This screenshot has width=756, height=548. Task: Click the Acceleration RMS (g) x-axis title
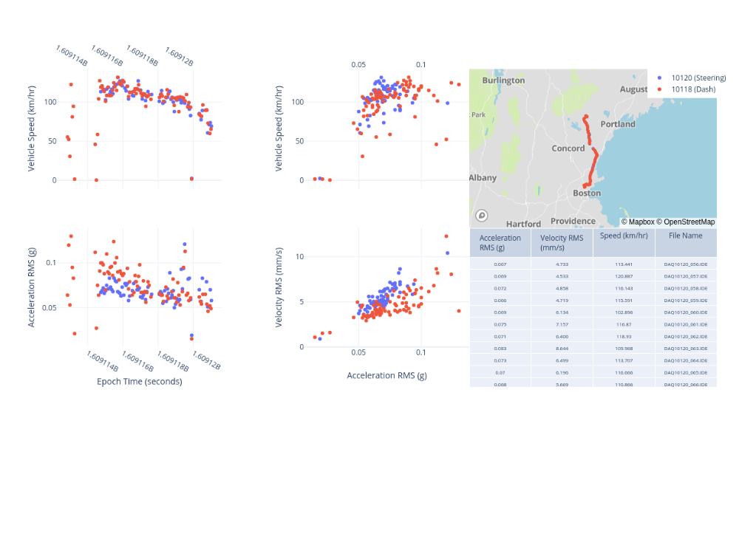(386, 375)
